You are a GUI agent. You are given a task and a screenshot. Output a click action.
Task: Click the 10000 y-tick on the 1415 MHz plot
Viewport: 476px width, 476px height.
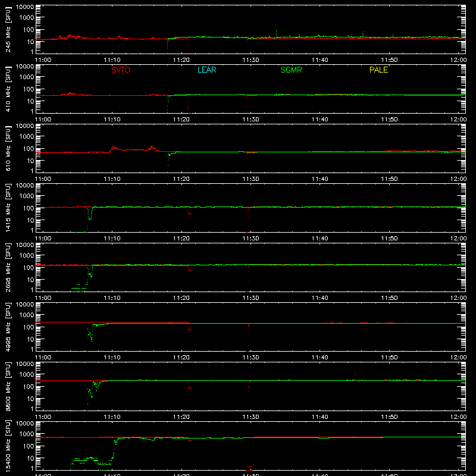point(25,186)
